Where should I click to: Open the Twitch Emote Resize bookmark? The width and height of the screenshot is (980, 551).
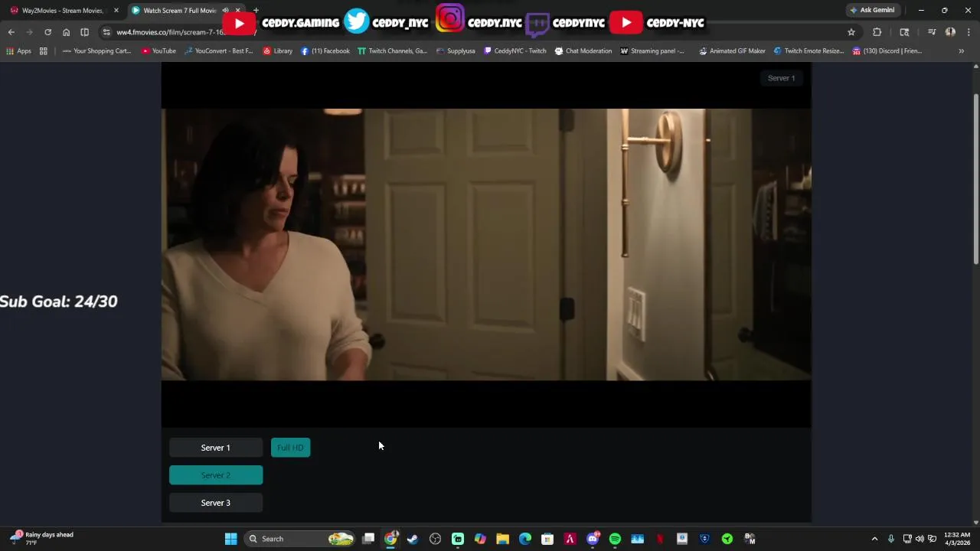click(x=808, y=51)
